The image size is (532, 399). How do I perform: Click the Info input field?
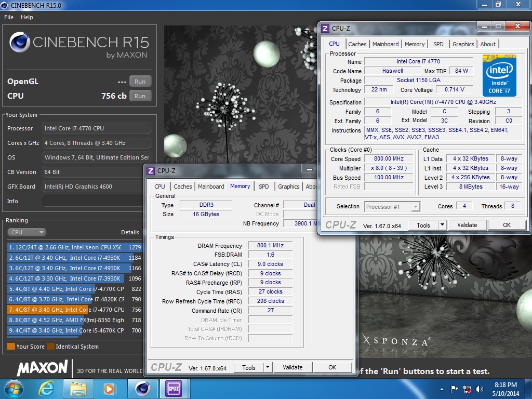tap(92, 201)
